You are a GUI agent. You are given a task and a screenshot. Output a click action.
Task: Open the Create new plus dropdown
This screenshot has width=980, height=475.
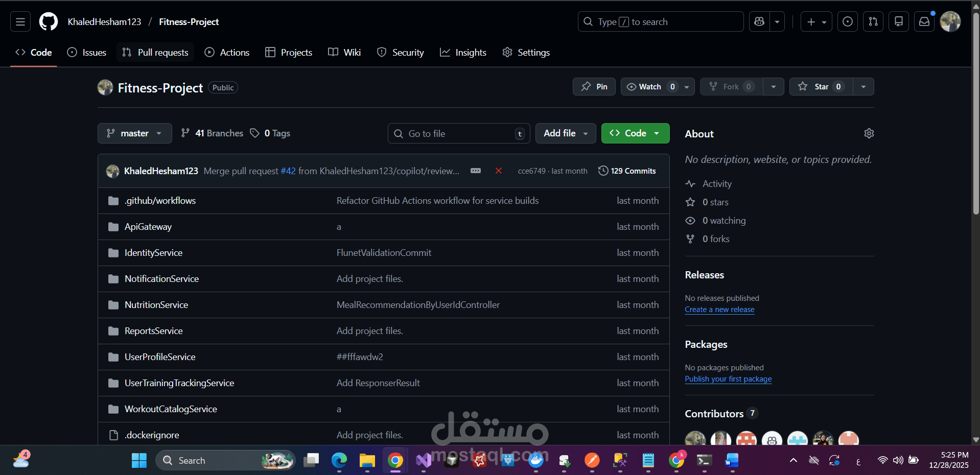pyautogui.click(x=816, y=21)
